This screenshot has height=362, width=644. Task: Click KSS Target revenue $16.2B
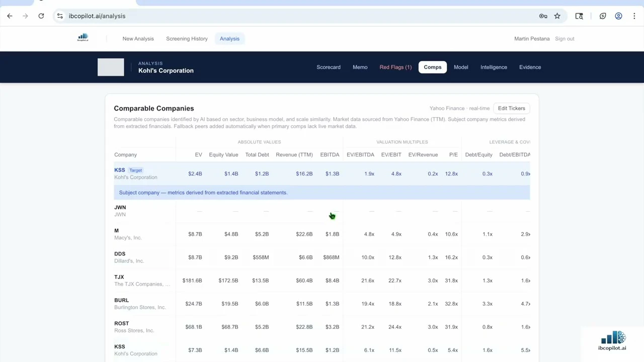point(304,174)
